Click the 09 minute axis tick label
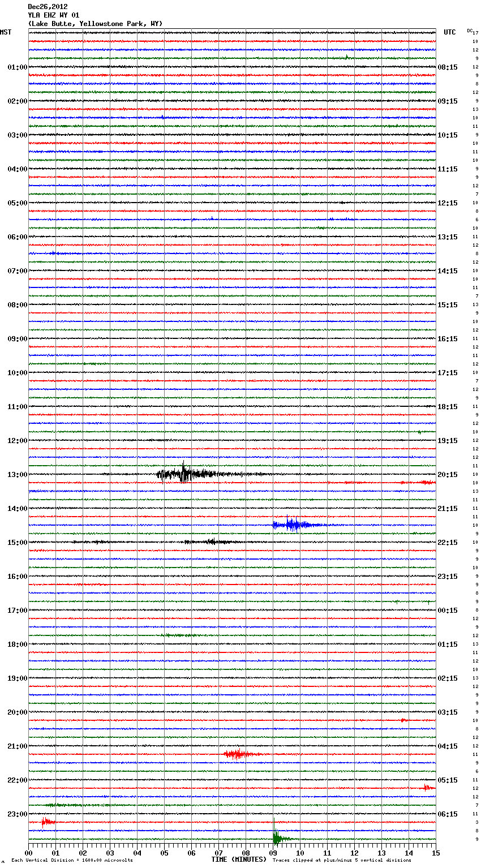 (x=273, y=853)
